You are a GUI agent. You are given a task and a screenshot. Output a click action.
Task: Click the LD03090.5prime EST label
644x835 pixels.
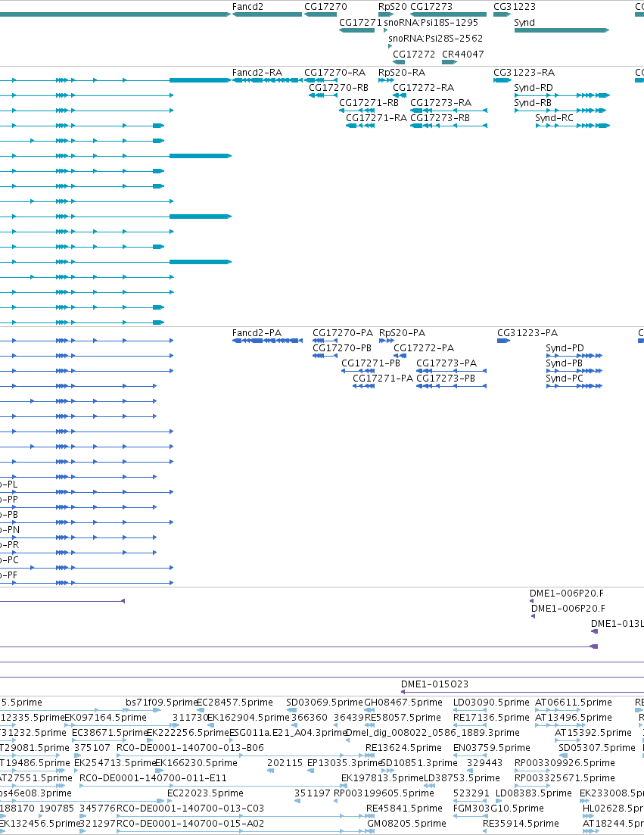click(x=491, y=703)
